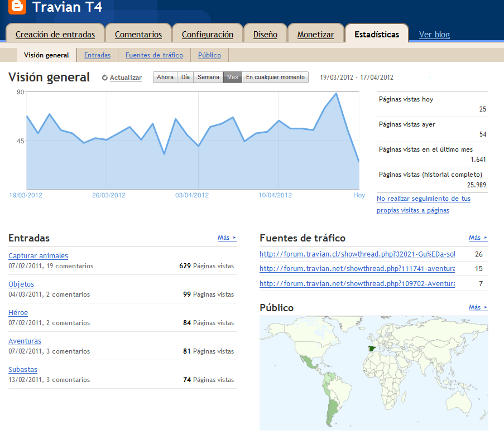Click the Actualizar link
The width and height of the screenshot is (504, 440).
pyautogui.click(x=126, y=78)
